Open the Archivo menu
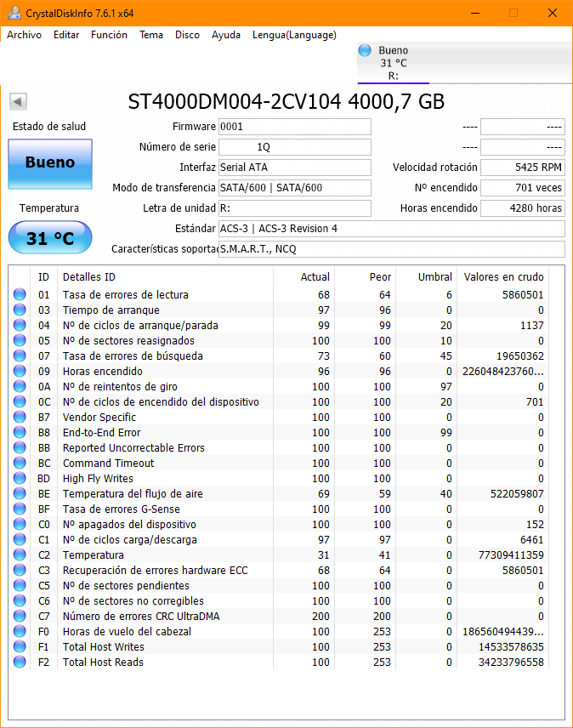573x728 pixels. [24, 35]
